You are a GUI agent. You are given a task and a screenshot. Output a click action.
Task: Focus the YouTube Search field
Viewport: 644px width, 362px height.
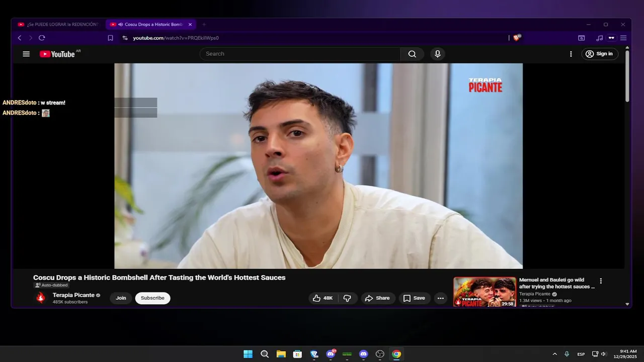point(300,54)
